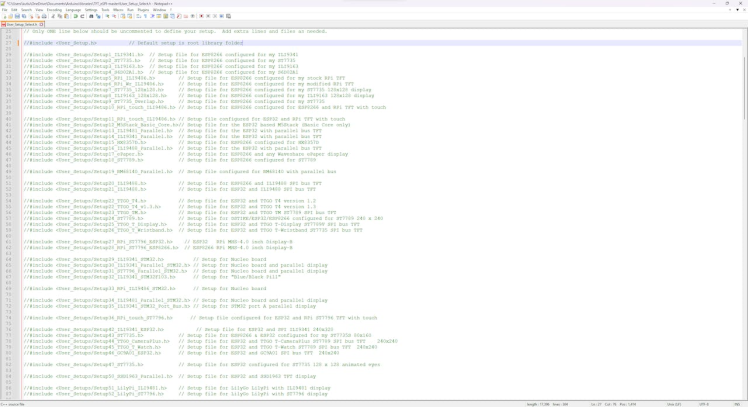
Task: Click the Zoom Out toolbar icon
Action: pyautogui.click(x=114, y=16)
